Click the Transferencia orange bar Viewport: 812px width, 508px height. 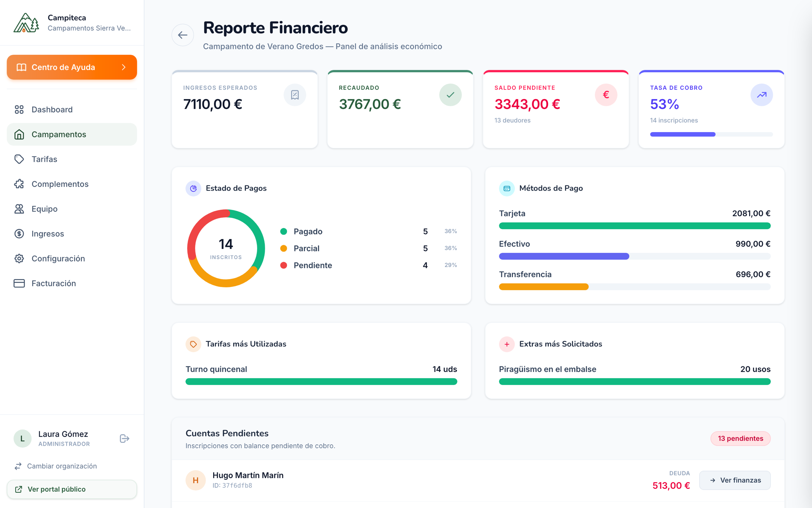coord(544,287)
